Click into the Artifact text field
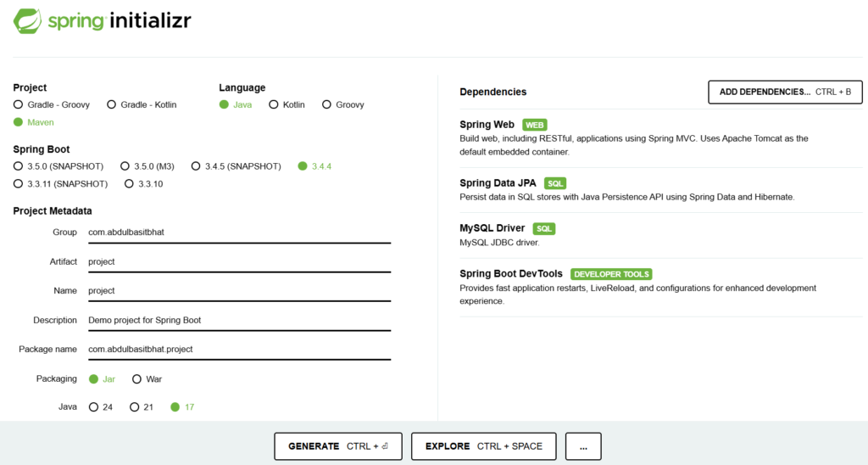868x465 pixels. [240, 261]
